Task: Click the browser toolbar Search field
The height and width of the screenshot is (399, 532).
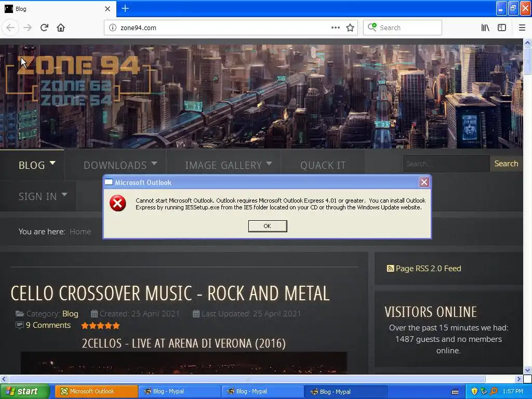Action: [403, 28]
